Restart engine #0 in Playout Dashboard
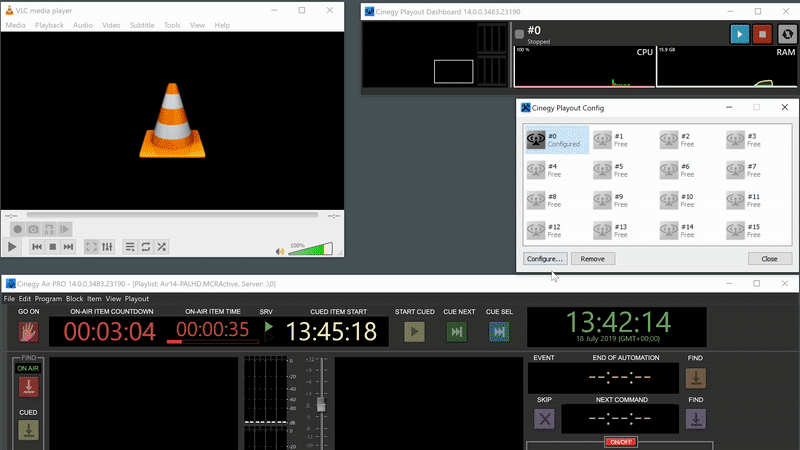The width and height of the screenshot is (800, 450). [787, 34]
